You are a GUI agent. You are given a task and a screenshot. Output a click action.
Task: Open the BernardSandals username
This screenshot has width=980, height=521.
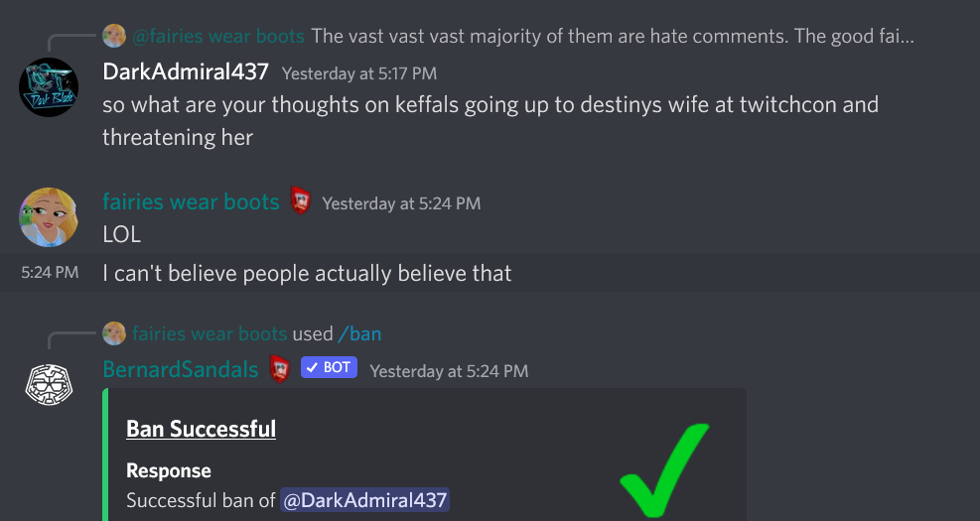coord(181,369)
